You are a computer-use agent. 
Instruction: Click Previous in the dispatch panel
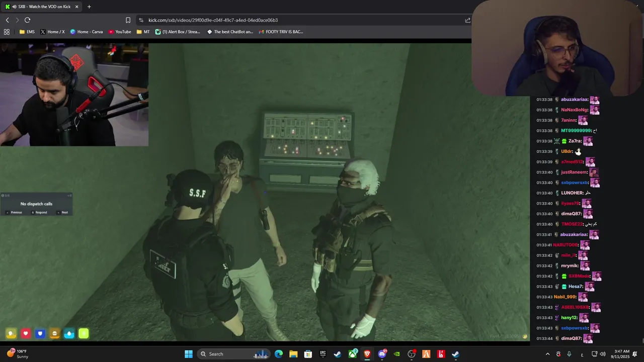tap(14, 212)
